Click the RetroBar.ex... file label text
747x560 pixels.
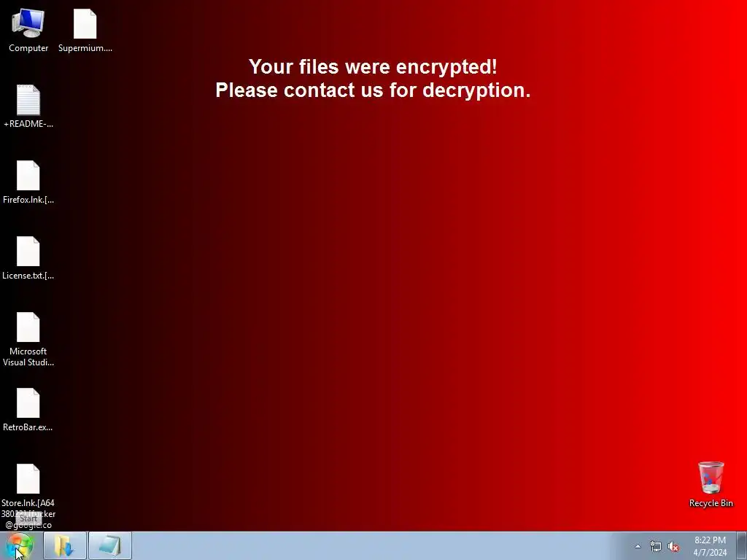28,427
